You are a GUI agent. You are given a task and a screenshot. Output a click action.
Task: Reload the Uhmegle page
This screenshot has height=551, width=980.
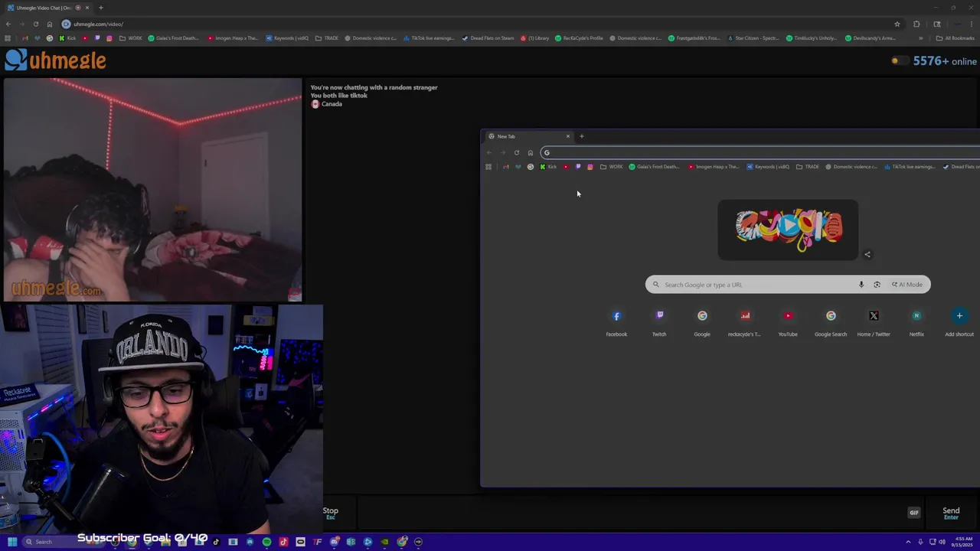tap(35, 24)
